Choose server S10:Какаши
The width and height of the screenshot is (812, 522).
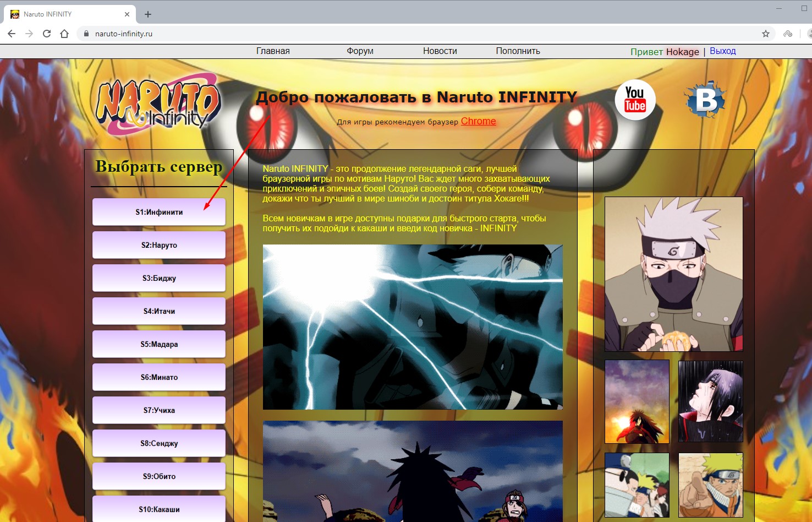(159, 509)
